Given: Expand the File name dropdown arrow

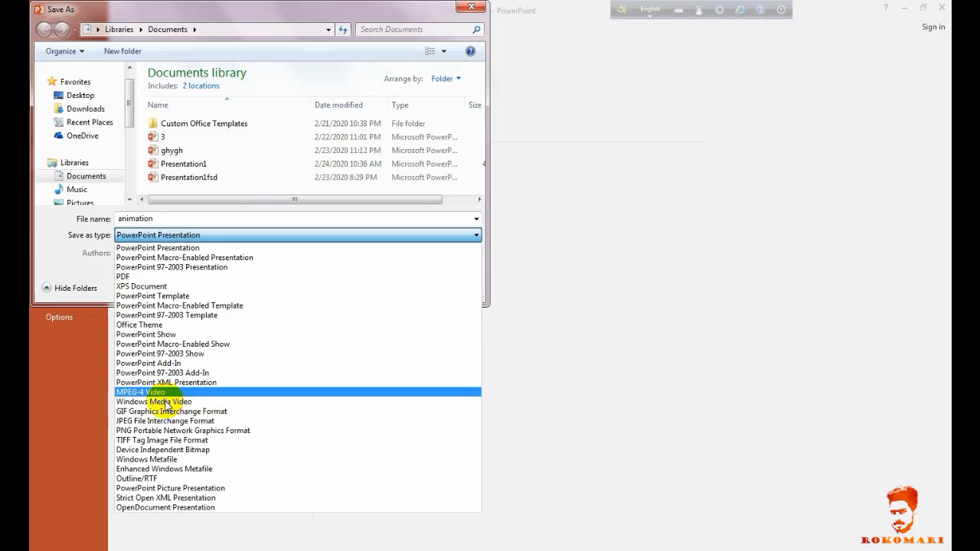Looking at the screenshot, I should pos(476,219).
